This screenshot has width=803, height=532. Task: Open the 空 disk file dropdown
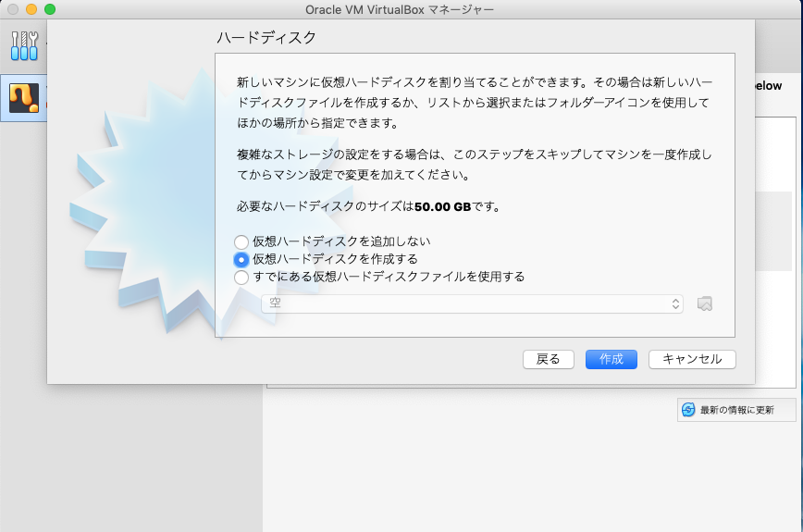click(x=472, y=303)
